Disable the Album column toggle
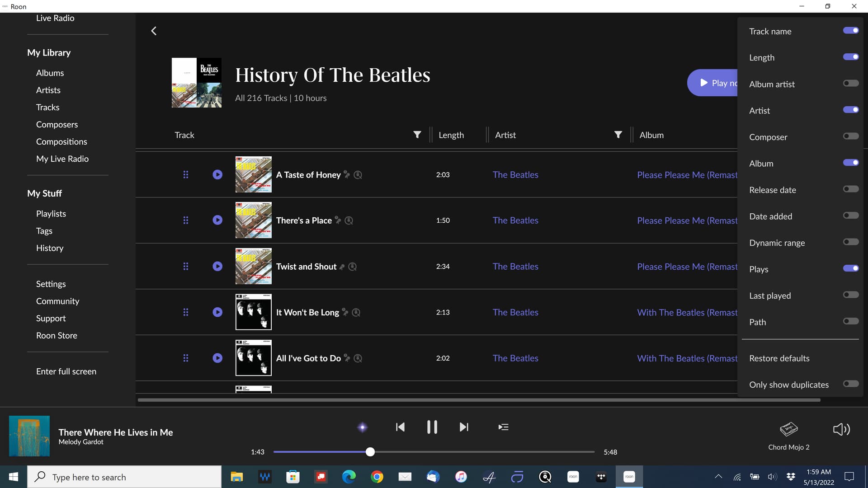 point(850,163)
